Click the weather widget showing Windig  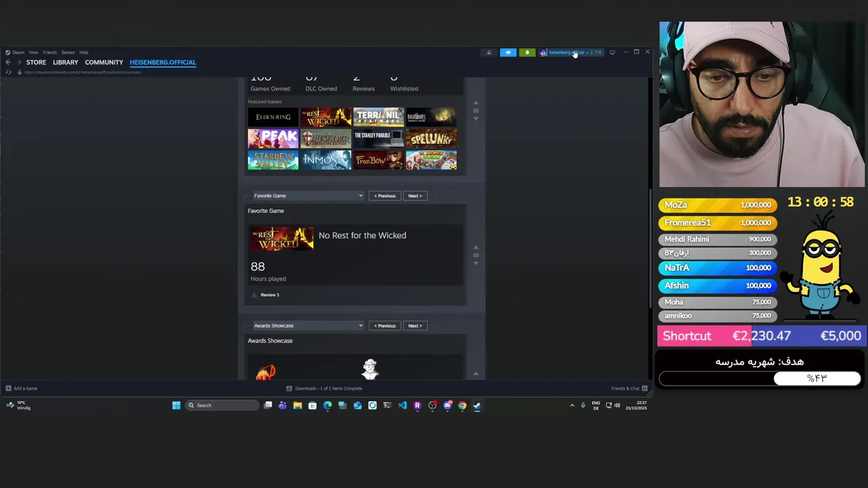18,405
